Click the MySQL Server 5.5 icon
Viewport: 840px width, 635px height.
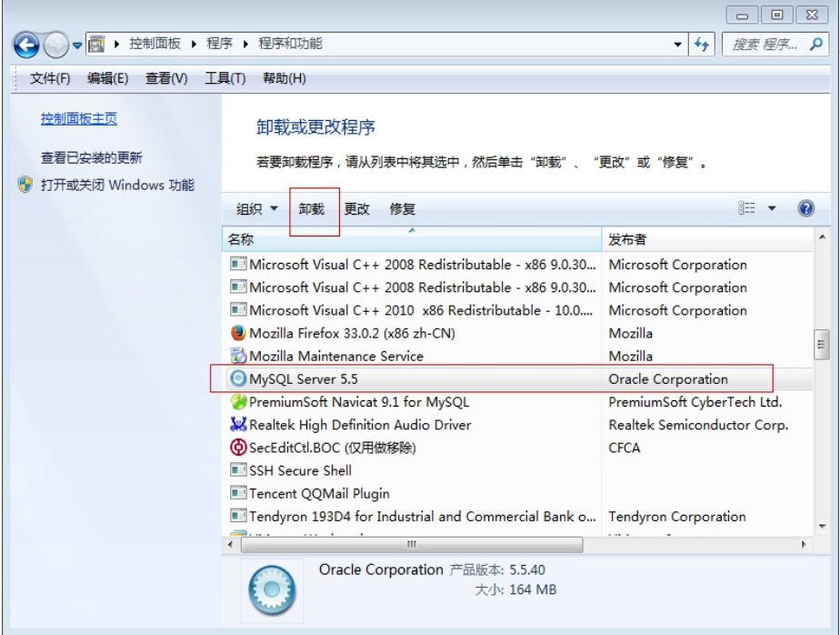tap(238, 378)
